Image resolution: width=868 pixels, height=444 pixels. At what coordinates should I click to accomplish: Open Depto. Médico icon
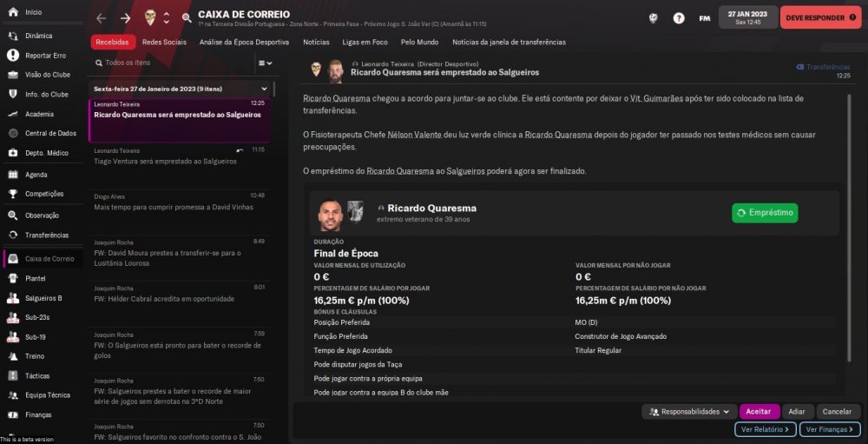tap(13, 153)
